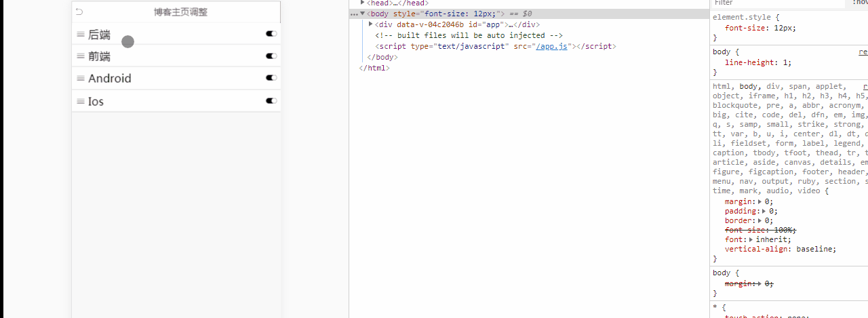Click the 博客主页调整 page title

coord(180,12)
